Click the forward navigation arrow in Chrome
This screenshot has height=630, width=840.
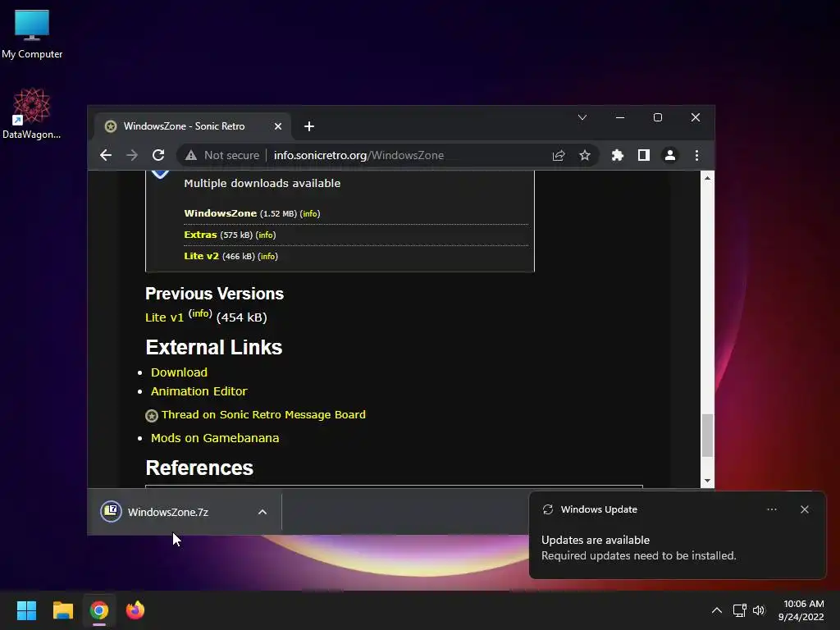(132, 155)
